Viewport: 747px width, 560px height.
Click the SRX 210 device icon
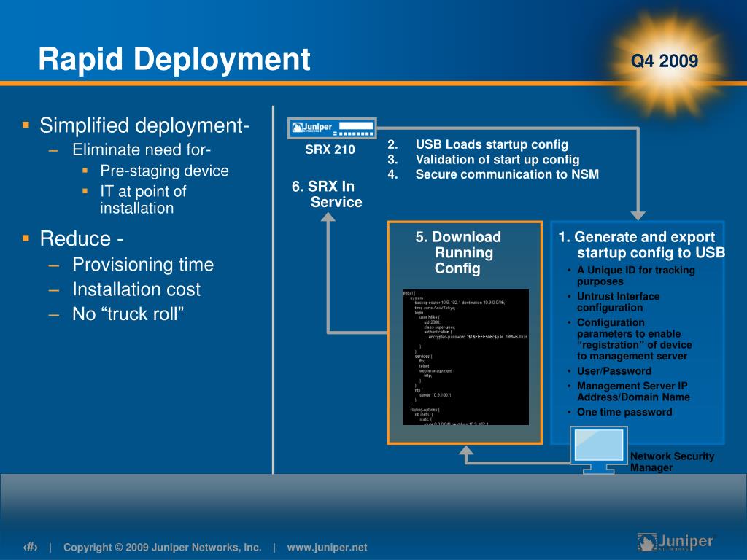(332, 128)
